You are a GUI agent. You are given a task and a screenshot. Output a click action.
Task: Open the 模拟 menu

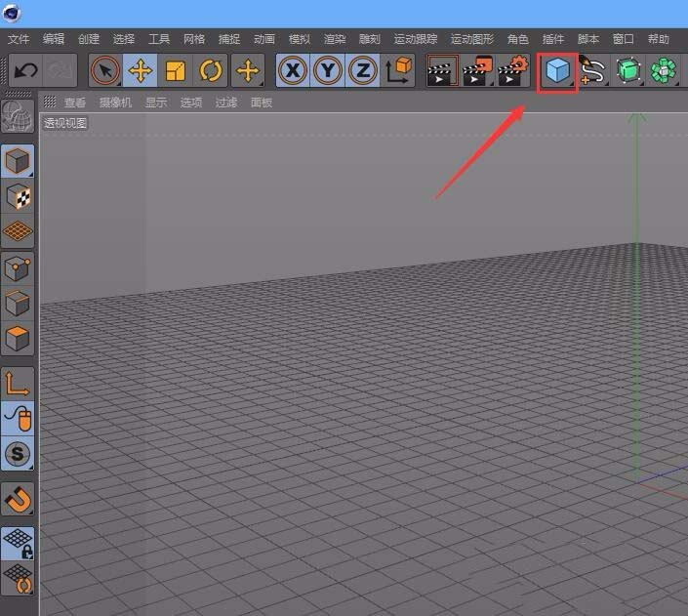pyautogui.click(x=300, y=39)
